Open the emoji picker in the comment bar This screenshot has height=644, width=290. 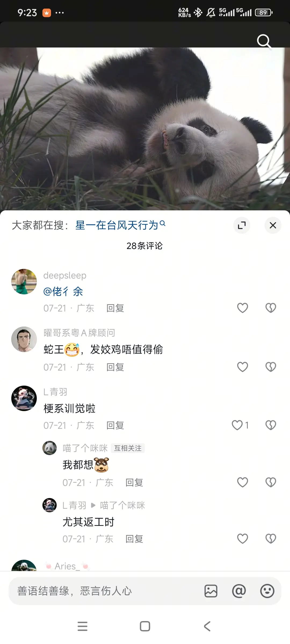click(267, 591)
